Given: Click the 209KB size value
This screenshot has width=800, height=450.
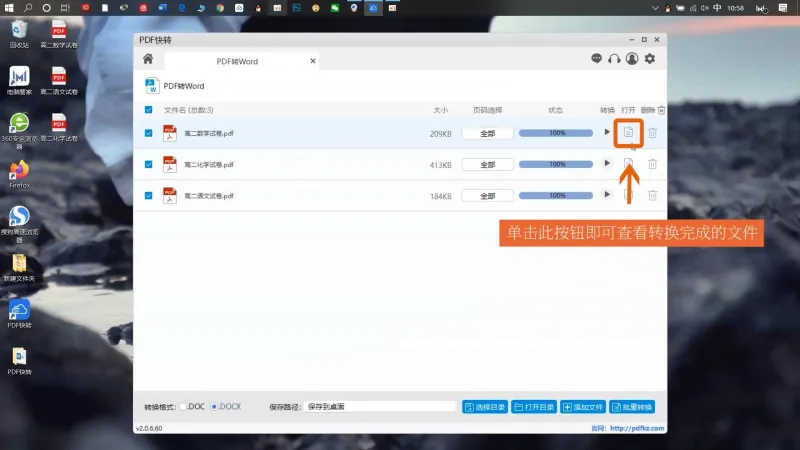Looking at the screenshot, I should click(440, 134).
